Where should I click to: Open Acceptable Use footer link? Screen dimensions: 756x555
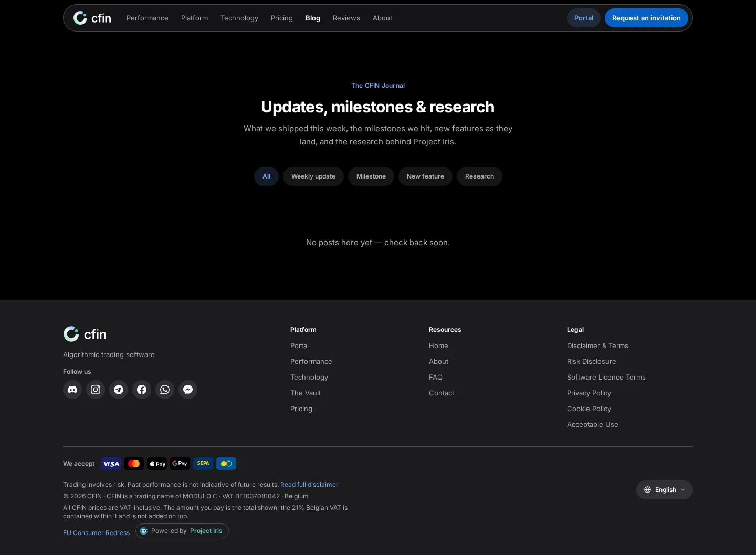(593, 424)
